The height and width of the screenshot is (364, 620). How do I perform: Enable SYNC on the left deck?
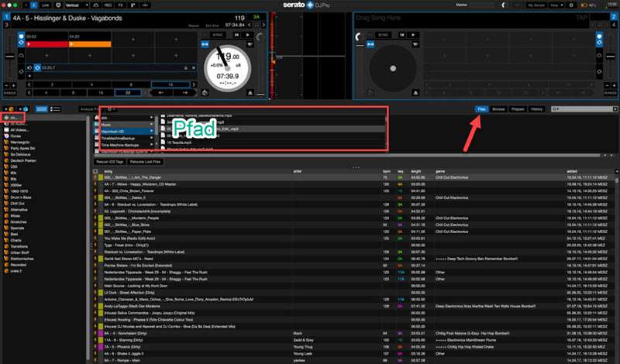pyautogui.click(x=218, y=35)
